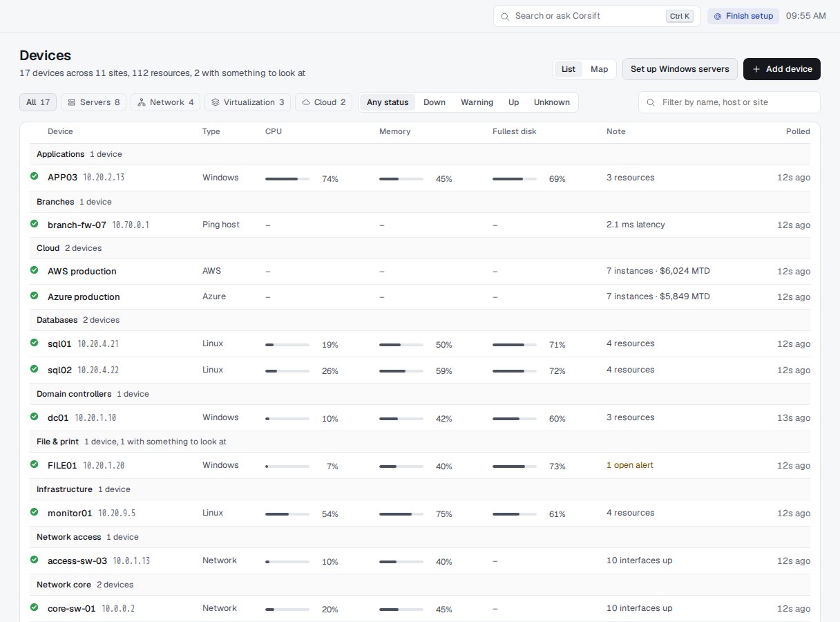
Task: Click dc01 '13s ago' polled value
Action: (794, 418)
